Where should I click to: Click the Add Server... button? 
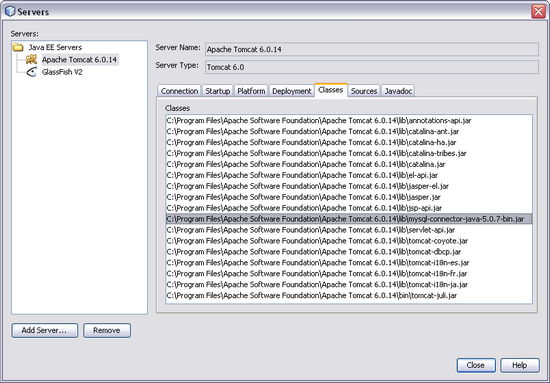(x=45, y=330)
